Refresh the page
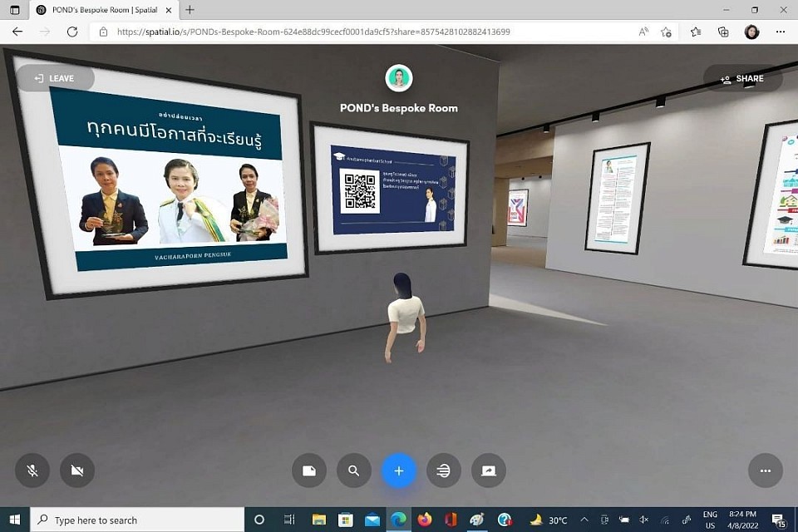 click(x=72, y=32)
